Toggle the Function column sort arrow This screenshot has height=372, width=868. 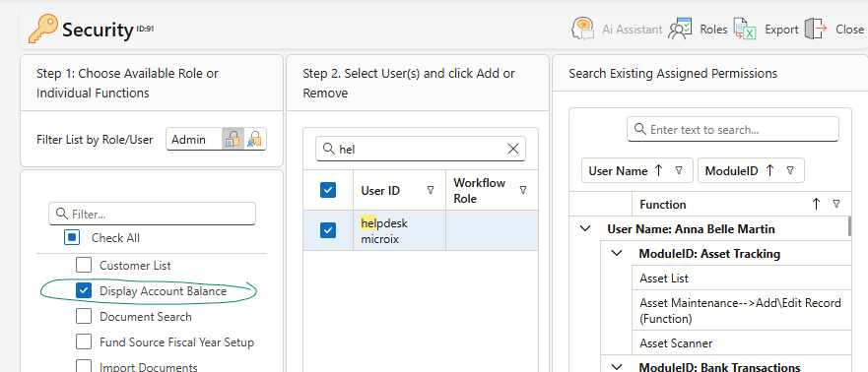(x=816, y=204)
